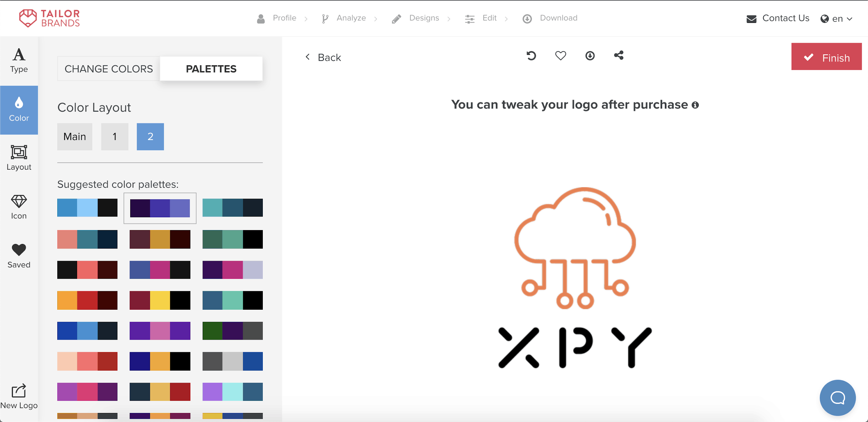Click the undo/reset arrow icon

[531, 56]
